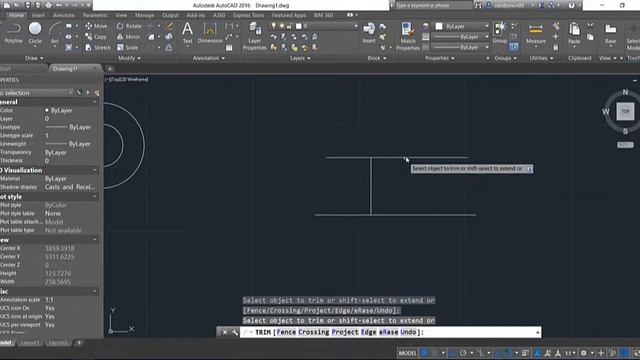The height and width of the screenshot is (360, 640).
Task: Switch to the Parametric ribbon tab
Action: pyautogui.click(x=95, y=15)
